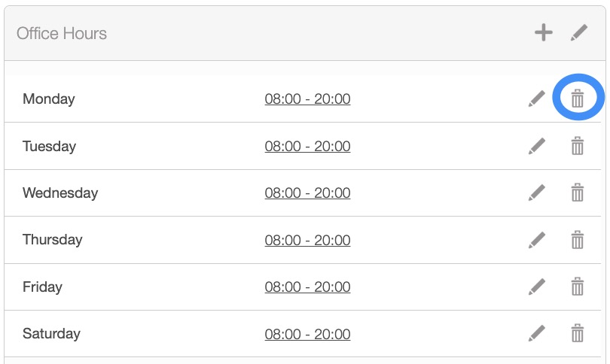The height and width of the screenshot is (364, 610).
Task: Edit Monday office hours with pencil icon
Action: 536,99
